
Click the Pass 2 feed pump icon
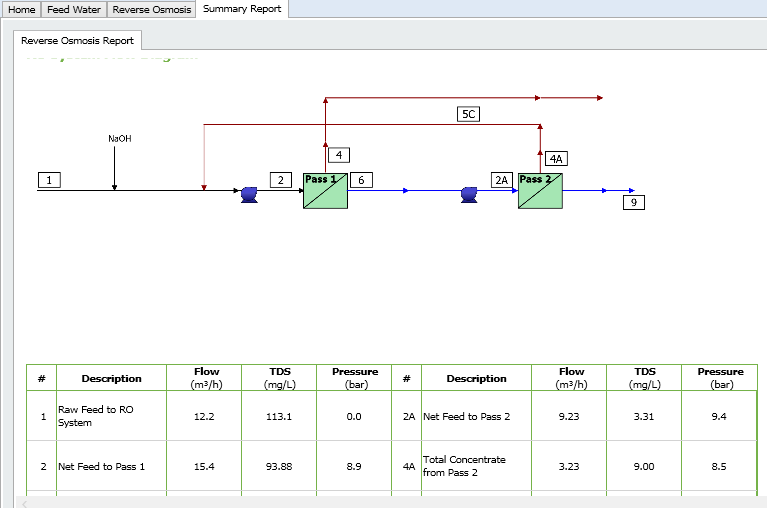coord(469,195)
